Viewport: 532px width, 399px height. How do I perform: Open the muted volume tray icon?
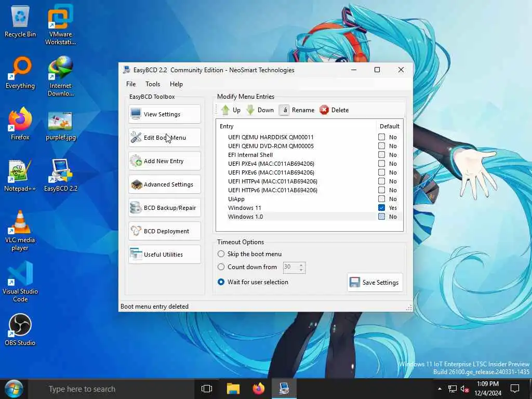[x=465, y=389]
